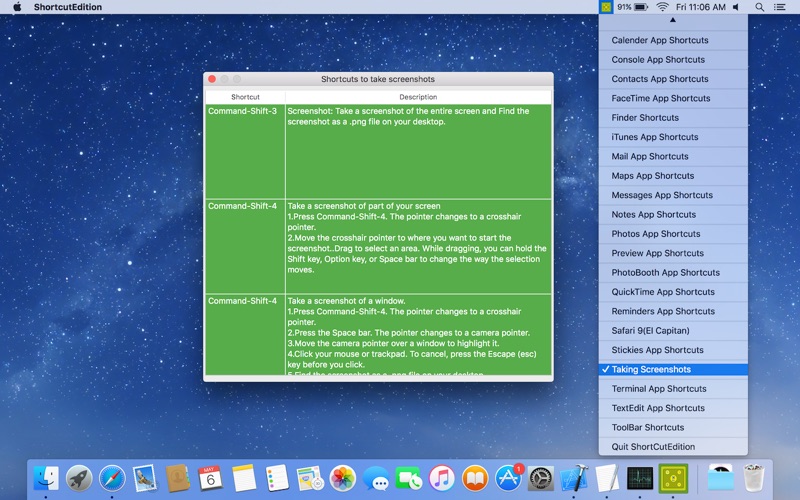Open Notification Center from the menu bar
The width and height of the screenshot is (800, 500).
click(780, 7)
